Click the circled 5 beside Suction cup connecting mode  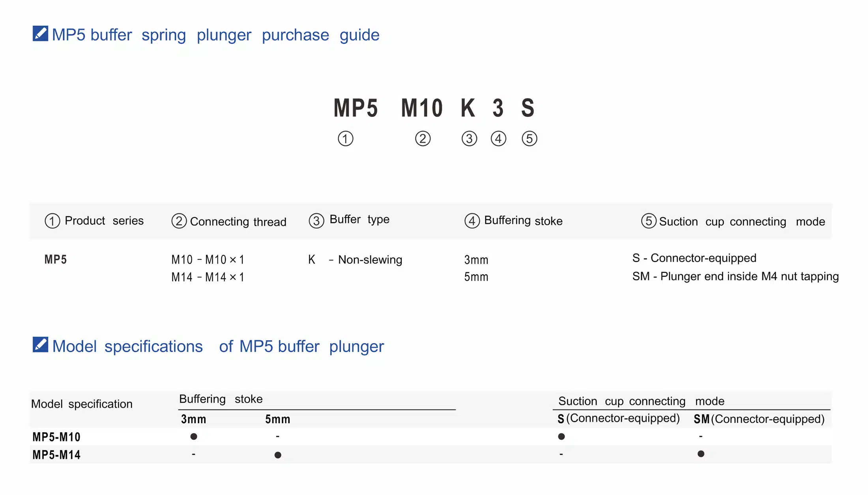coord(649,221)
